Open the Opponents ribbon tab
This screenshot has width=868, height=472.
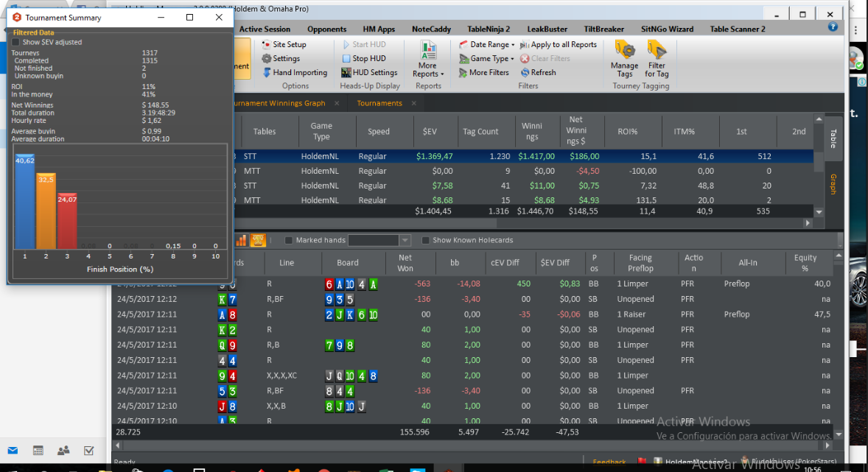[x=326, y=29]
